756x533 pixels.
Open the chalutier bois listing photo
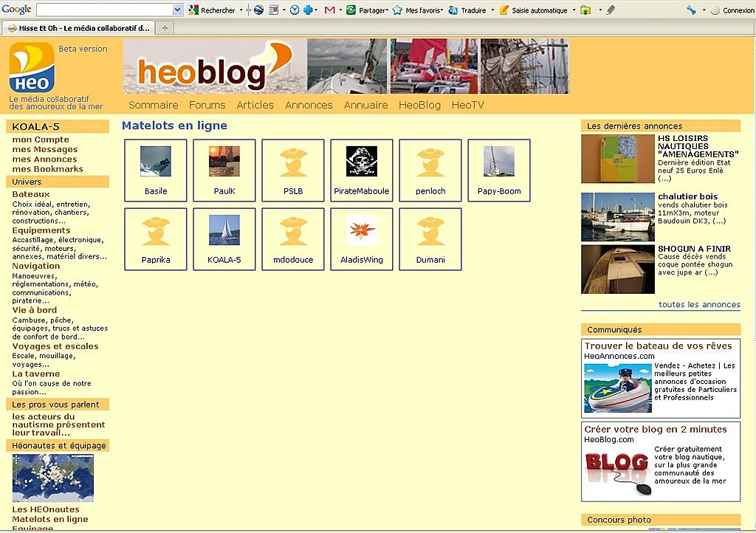coord(618,217)
